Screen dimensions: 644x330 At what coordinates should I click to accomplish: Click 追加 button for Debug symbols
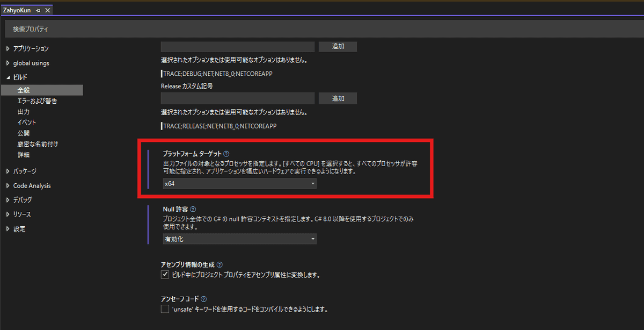tap(338, 46)
